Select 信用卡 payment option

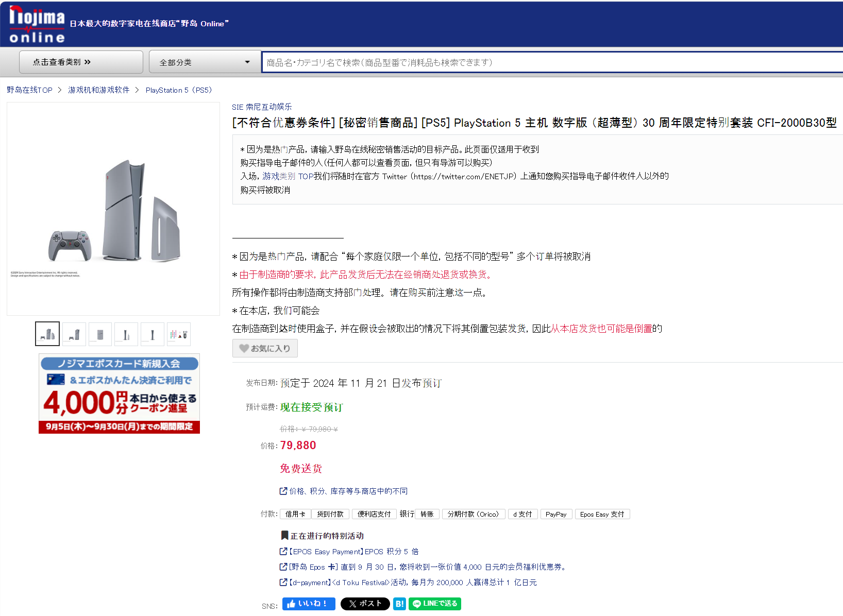pos(295,514)
